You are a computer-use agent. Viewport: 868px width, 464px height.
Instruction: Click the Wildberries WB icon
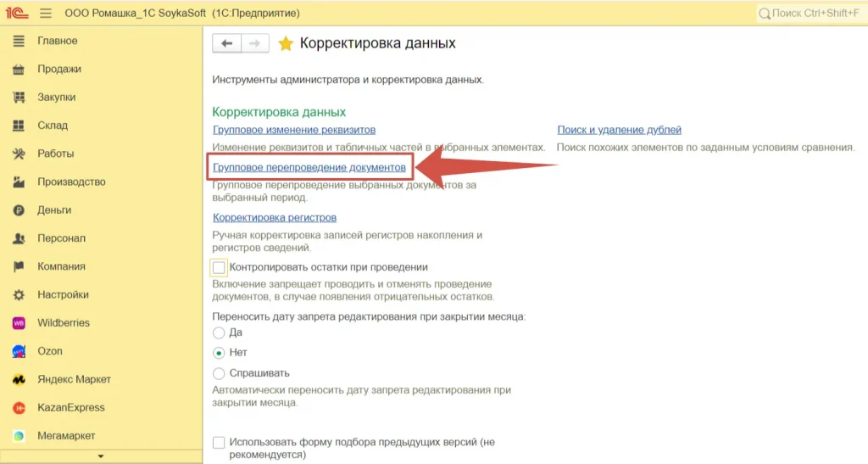[19, 323]
